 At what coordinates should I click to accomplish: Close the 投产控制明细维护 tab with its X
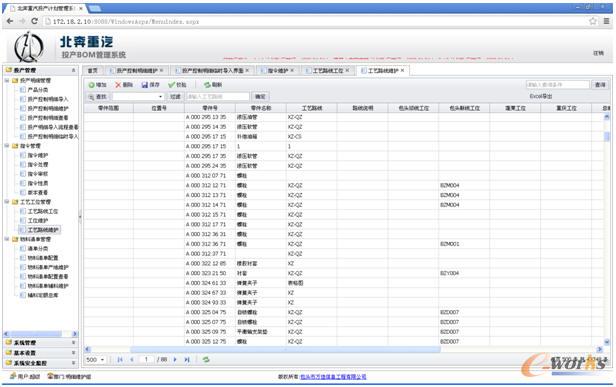pos(161,70)
